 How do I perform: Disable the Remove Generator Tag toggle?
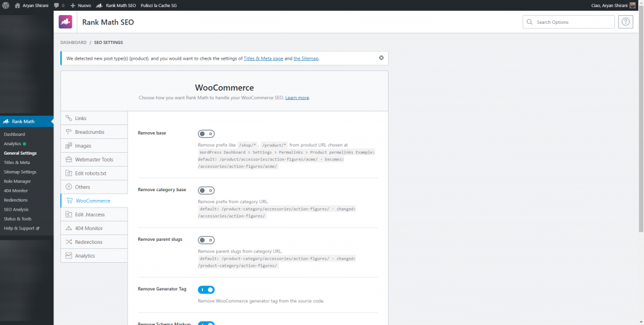click(x=206, y=290)
